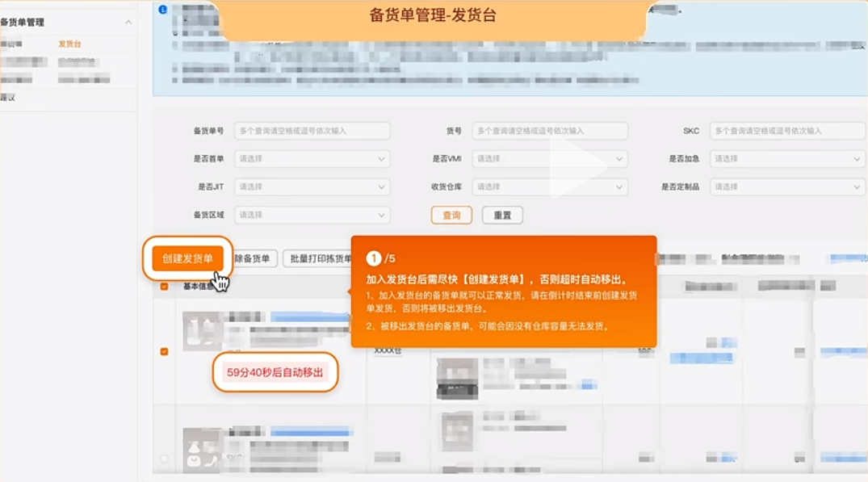Check the second order row checkbox

[x=165, y=459]
